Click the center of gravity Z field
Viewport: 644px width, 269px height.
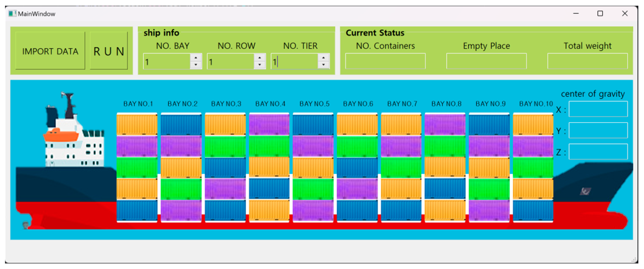(x=598, y=152)
